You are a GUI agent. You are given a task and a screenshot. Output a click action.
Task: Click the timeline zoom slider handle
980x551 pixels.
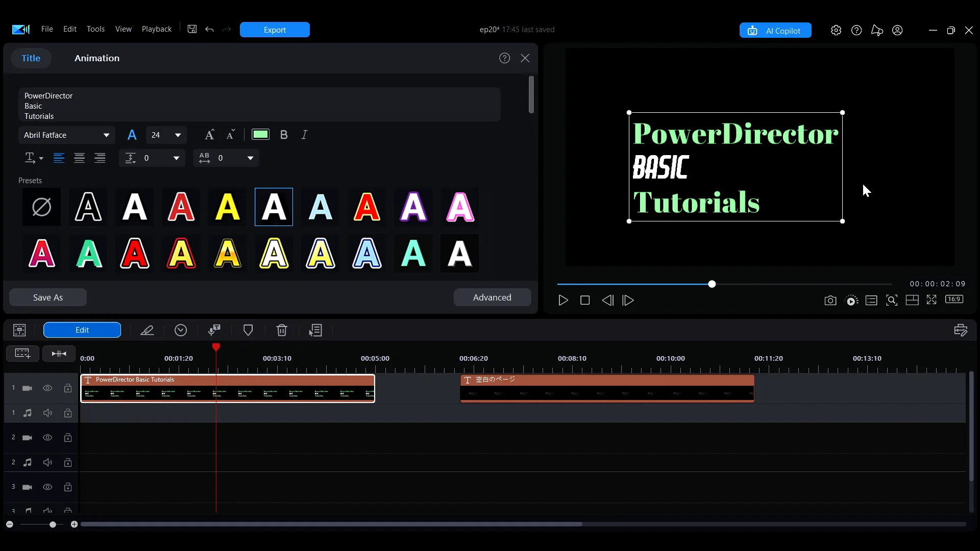pyautogui.click(x=53, y=524)
